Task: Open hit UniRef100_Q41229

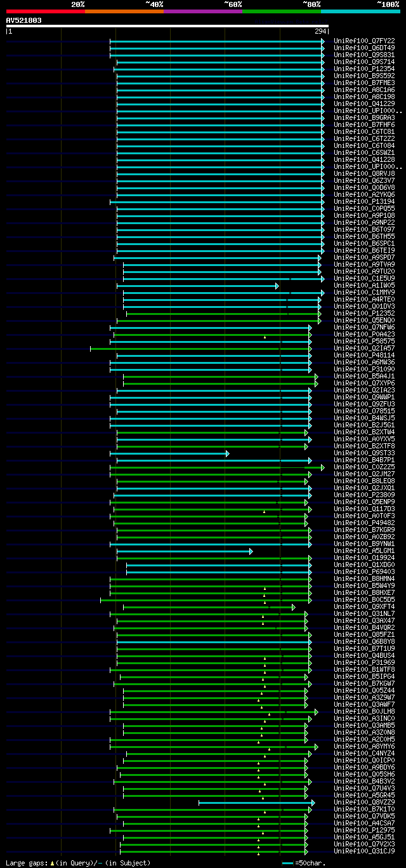Action: (x=364, y=103)
